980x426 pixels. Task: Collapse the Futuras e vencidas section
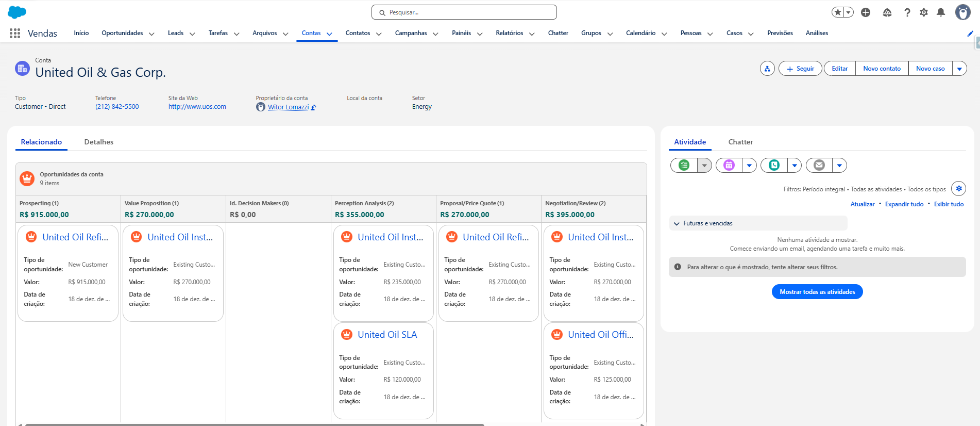click(x=677, y=223)
